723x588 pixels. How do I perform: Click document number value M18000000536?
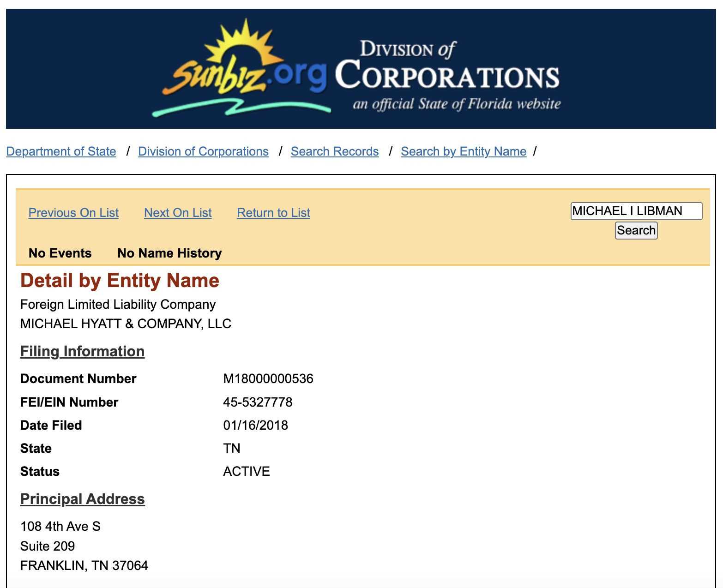click(x=268, y=379)
